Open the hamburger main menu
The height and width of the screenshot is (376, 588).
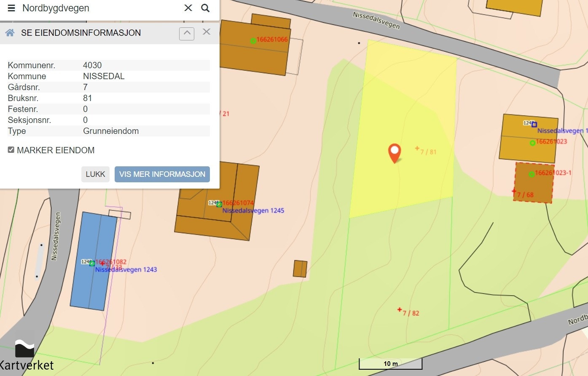(x=11, y=8)
